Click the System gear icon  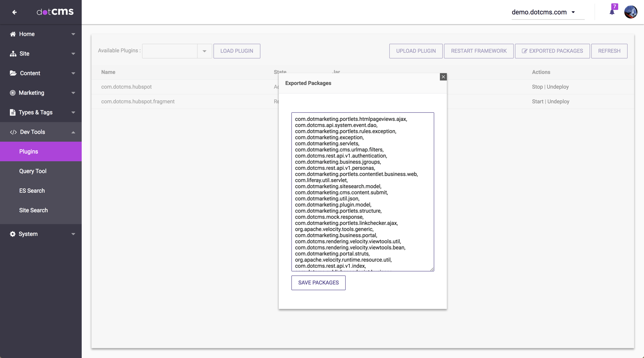click(13, 234)
